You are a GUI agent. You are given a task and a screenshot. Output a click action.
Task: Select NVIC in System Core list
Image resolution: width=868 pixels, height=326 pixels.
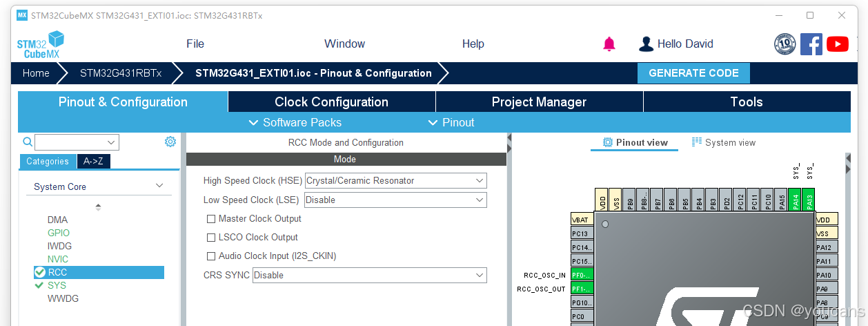coord(58,259)
